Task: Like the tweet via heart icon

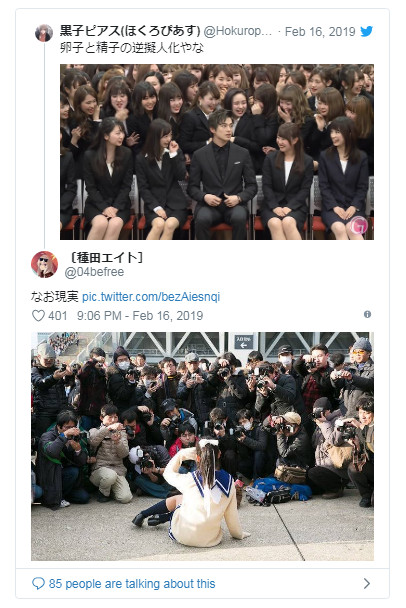Action: coord(38,316)
